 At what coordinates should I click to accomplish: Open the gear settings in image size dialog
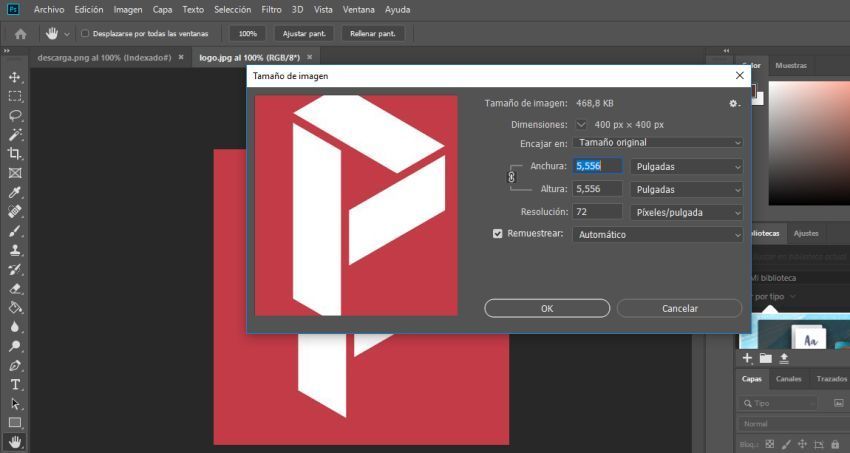[x=734, y=103]
